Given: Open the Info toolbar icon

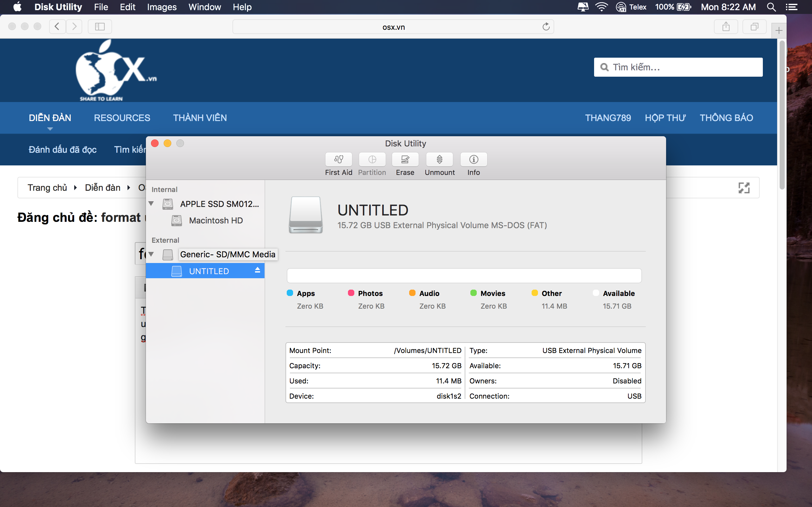Looking at the screenshot, I should [474, 159].
